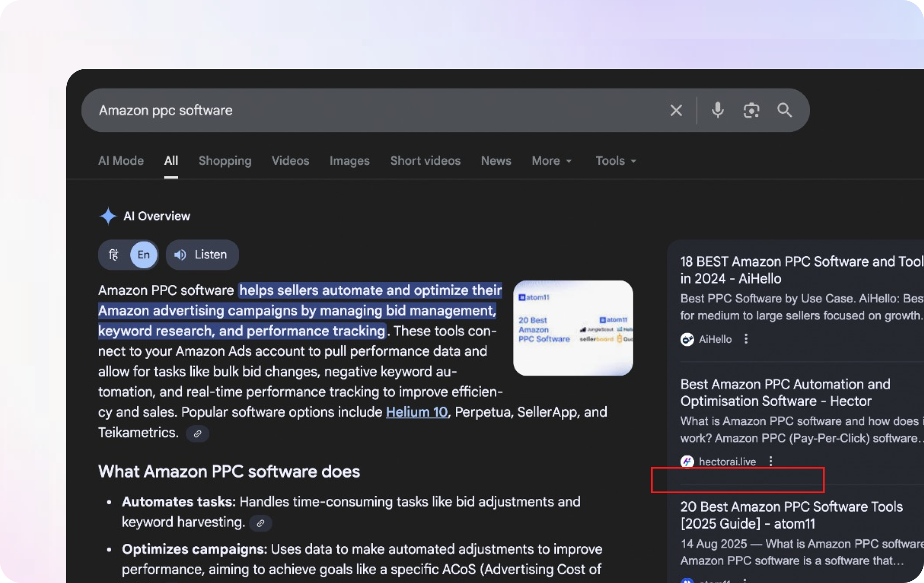Viewport: 924px width, 583px height.
Task: Open the 20 Best Amazon PPC Software Tools atom11 result
Action: click(x=792, y=515)
